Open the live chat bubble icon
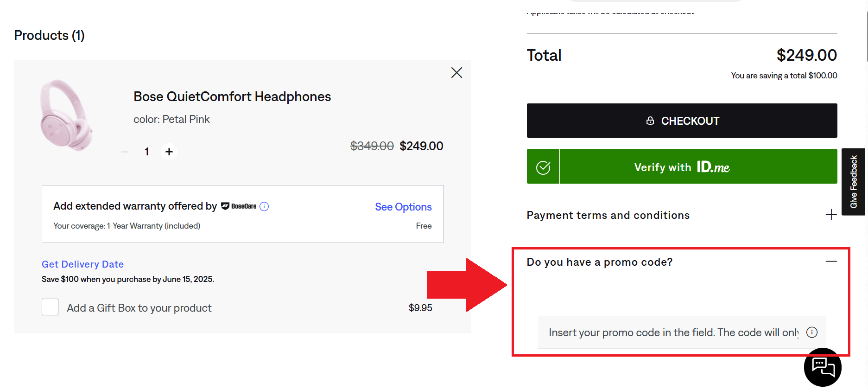The width and height of the screenshot is (868, 390). point(823,367)
